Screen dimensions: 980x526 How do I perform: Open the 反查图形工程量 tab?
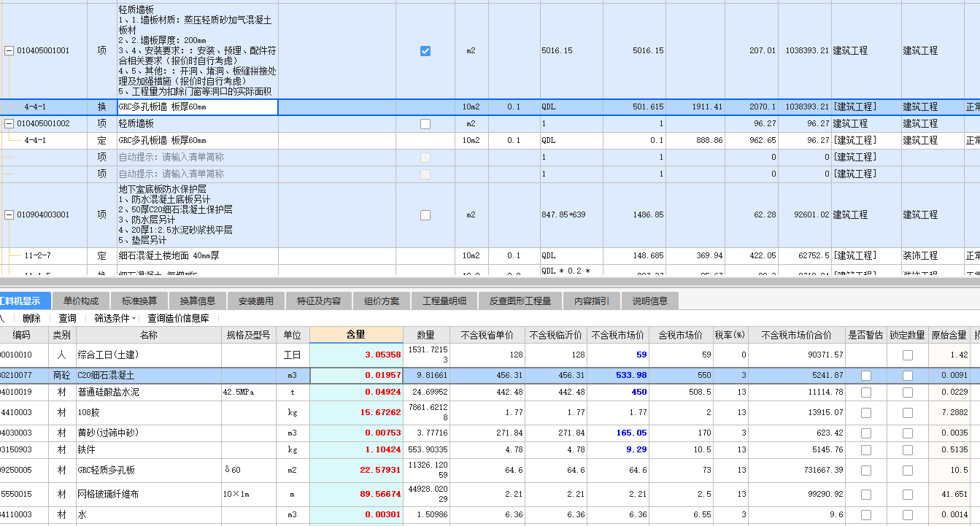pyautogui.click(x=520, y=301)
